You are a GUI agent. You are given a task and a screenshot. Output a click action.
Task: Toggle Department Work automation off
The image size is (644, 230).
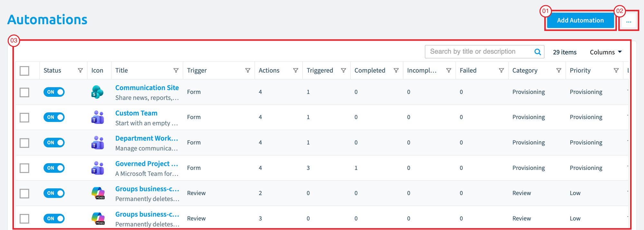(x=54, y=143)
